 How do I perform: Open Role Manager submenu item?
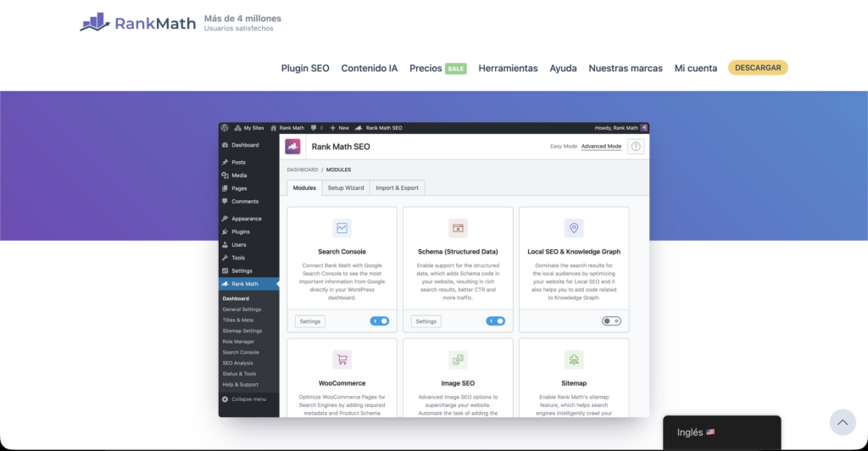pyautogui.click(x=238, y=342)
